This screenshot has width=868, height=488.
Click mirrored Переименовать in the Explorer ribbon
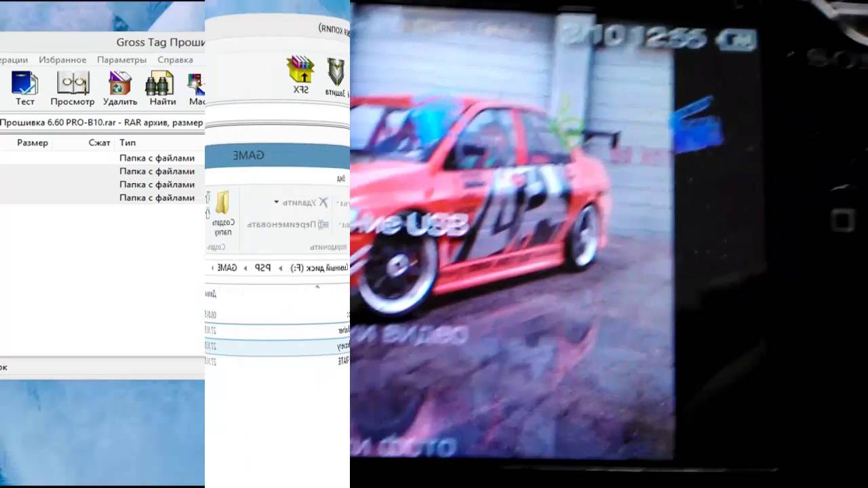[288, 224]
